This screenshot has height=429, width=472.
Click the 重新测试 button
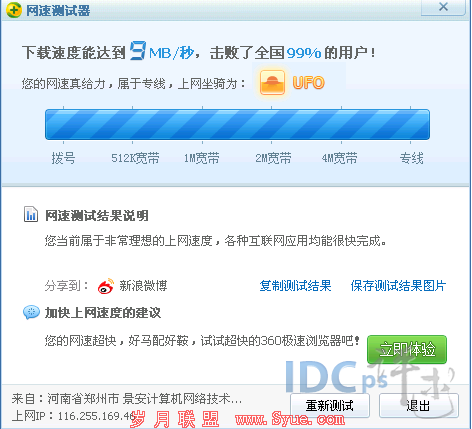pos(330,405)
